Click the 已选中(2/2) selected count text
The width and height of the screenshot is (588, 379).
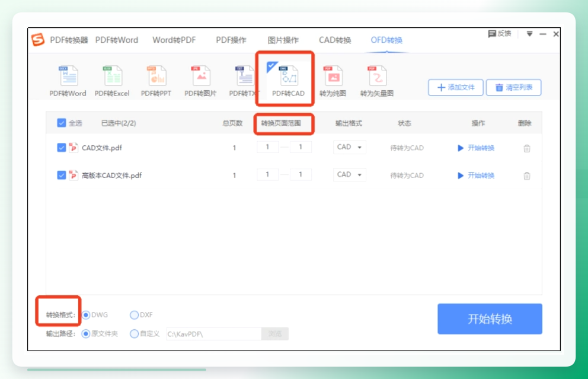click(x=119, y=123)
